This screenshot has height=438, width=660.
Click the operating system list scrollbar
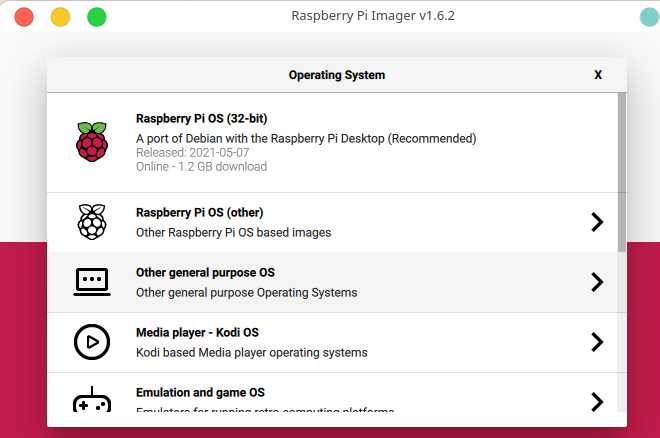(x=622, y=173)
